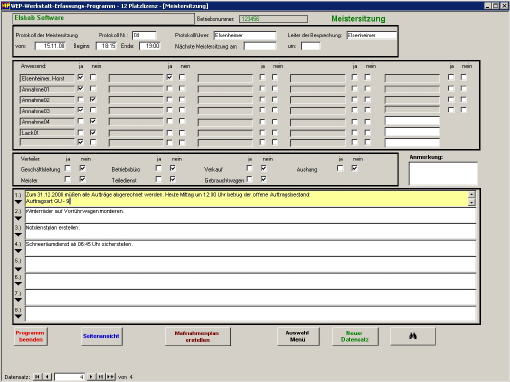Expand the dropdown arrow under item 4.)
510x382 pixels.
click(18, 251)
